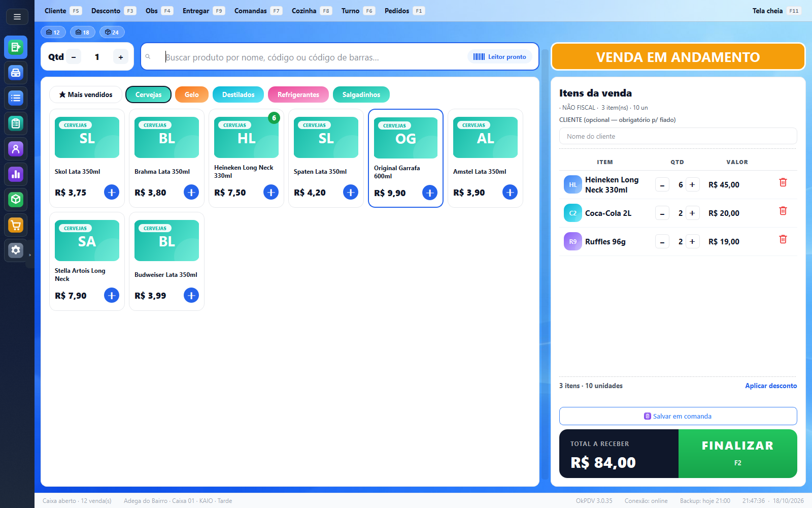Decrease Qtd with minus button
This screenshot has height=508, width=812.
74,57
